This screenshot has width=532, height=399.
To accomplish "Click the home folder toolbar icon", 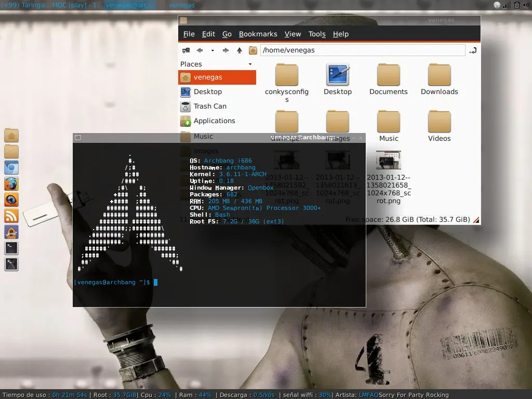I will pos(253,50).
